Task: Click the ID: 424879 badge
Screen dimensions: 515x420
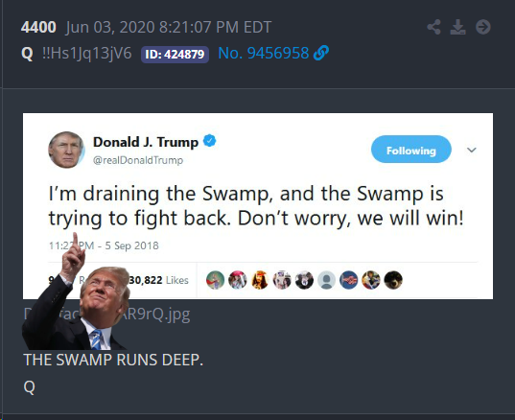Action: [x=175, y=55]
